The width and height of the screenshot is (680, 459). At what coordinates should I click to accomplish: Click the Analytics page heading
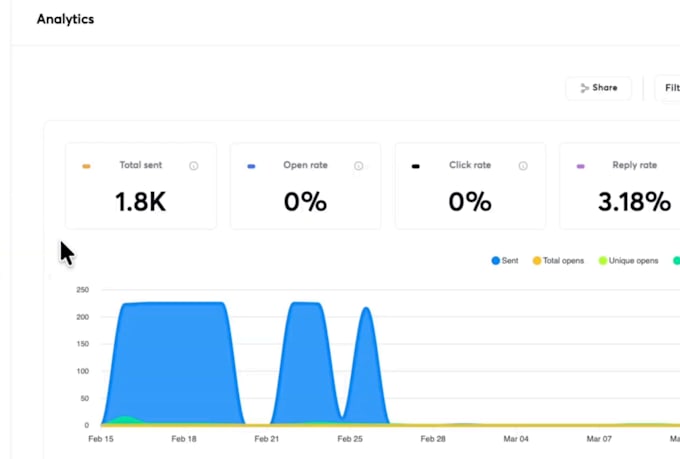click(x=65, y=19)
